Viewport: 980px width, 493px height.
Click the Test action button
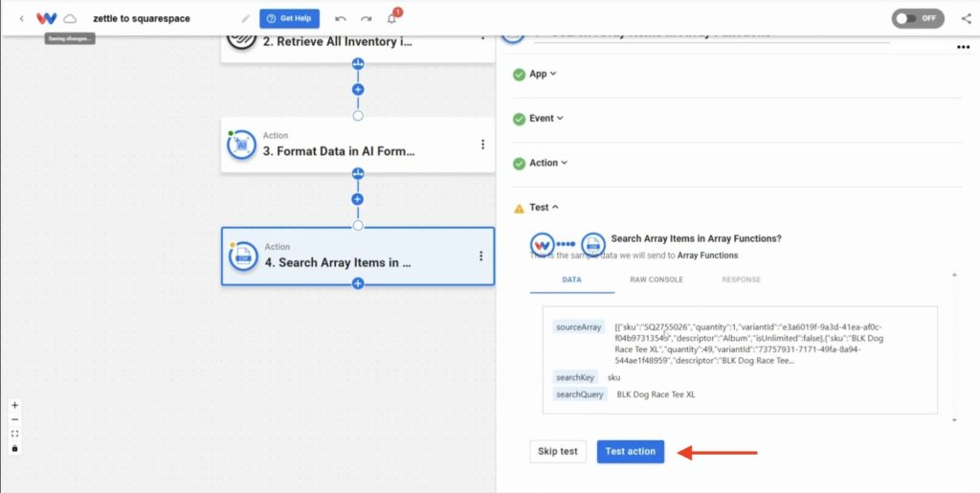[x=631, y=451]
